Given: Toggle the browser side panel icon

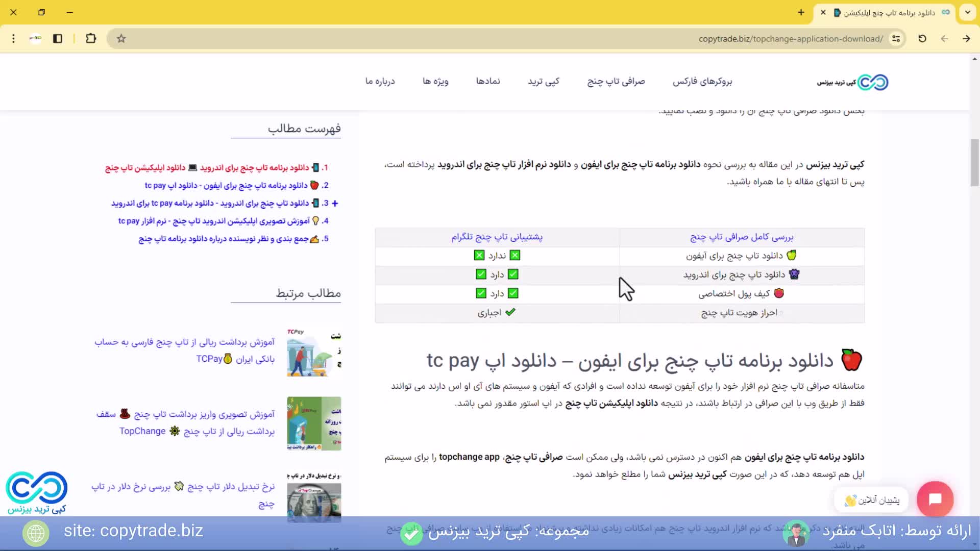Looking at the screenshot, I should coord(58,39).
